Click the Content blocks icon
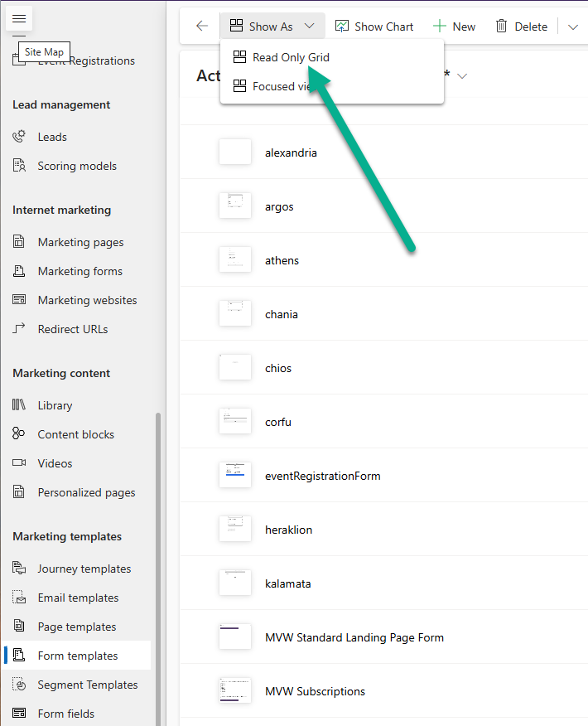The width and height of the screenshot is (588, 726). 20,434
